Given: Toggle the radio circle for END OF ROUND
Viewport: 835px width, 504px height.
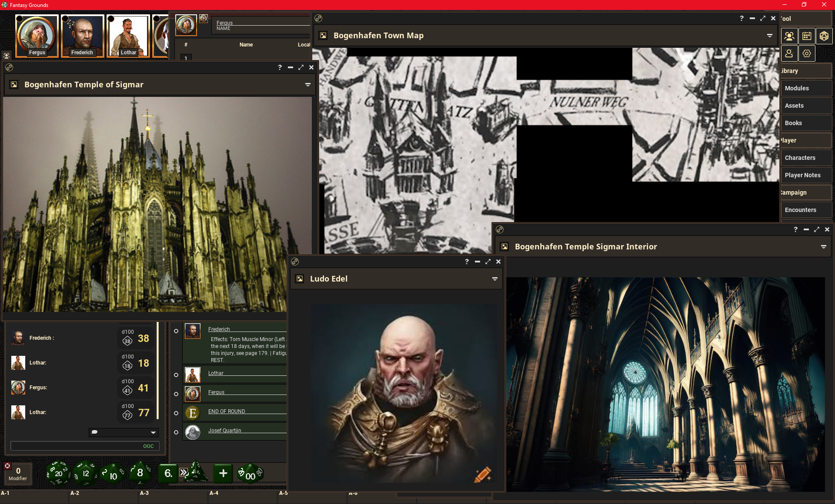Looking at the screenshot, I should point(176,413).
